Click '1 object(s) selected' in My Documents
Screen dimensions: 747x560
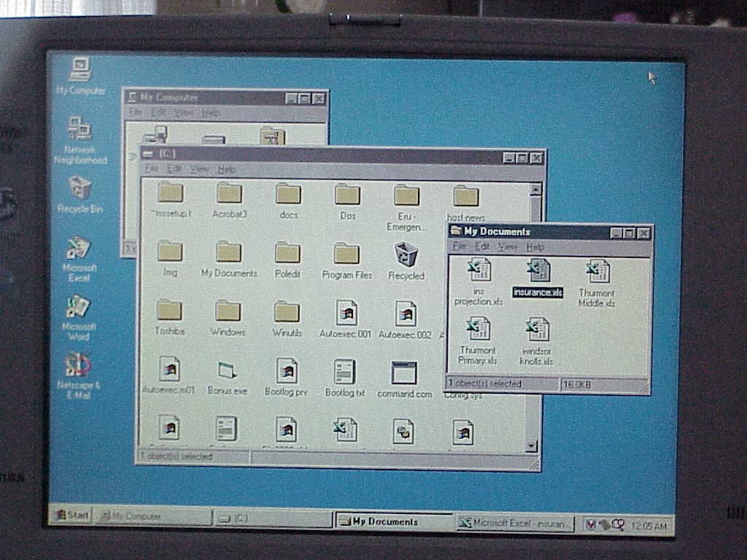(x=485, y=383)
